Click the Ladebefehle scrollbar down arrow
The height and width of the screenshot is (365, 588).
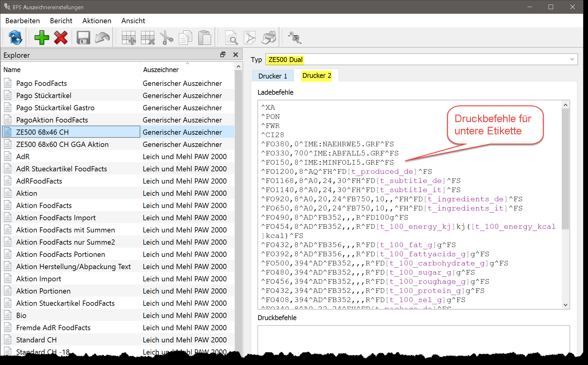(x=565, y=305)
